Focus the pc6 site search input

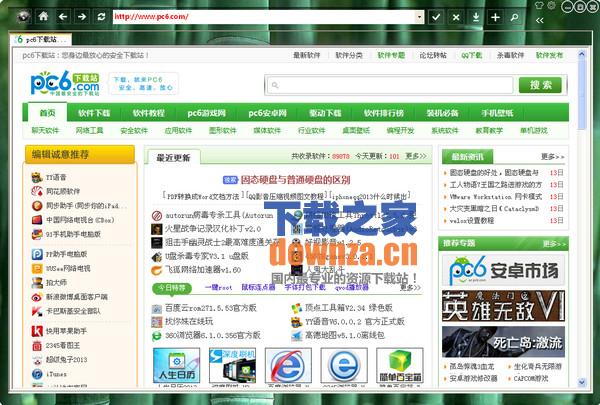[389, 85]
